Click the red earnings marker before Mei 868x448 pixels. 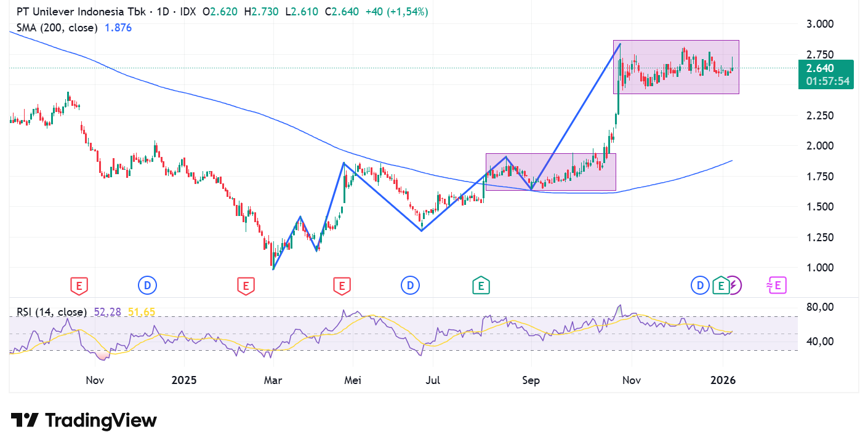tap(342, 285)
